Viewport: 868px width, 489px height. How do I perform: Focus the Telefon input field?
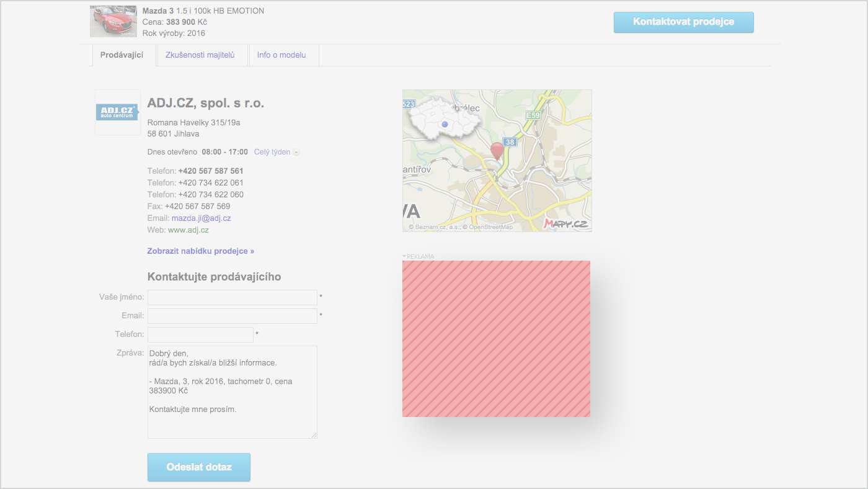click(200, 334)
